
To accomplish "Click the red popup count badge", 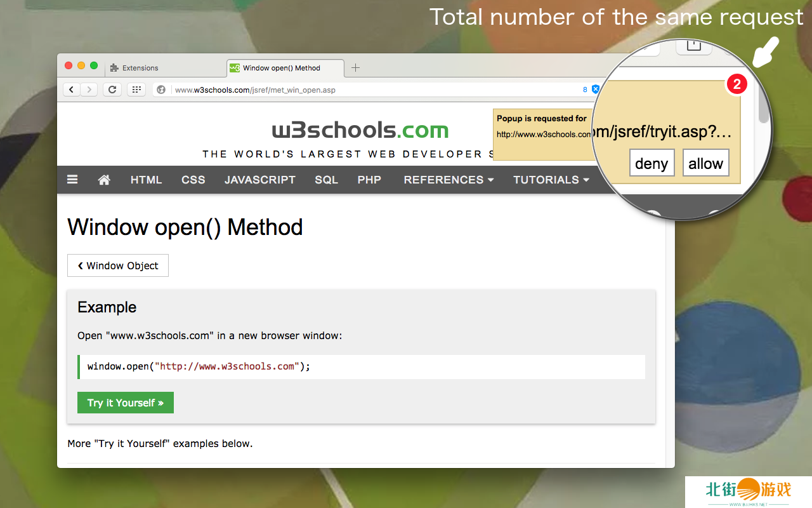I will coord(737,84).
